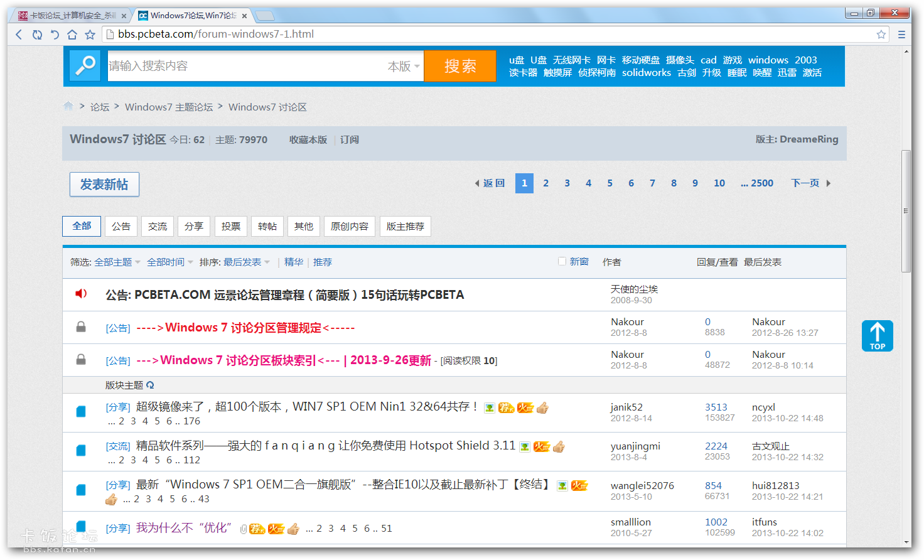Bookmark page with the toolbar star icon
This screenshot has width=924, height=560.
coord(90,35)
